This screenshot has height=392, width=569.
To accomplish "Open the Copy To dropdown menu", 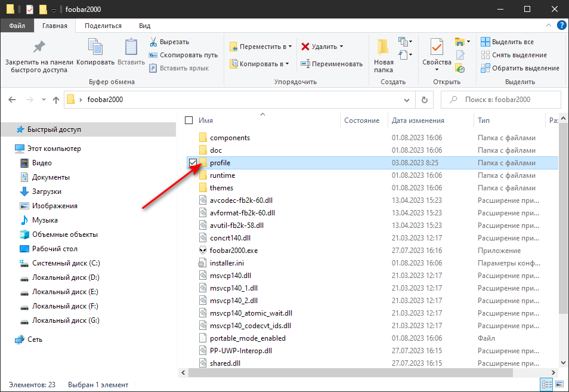I will [x=259, y=64].
